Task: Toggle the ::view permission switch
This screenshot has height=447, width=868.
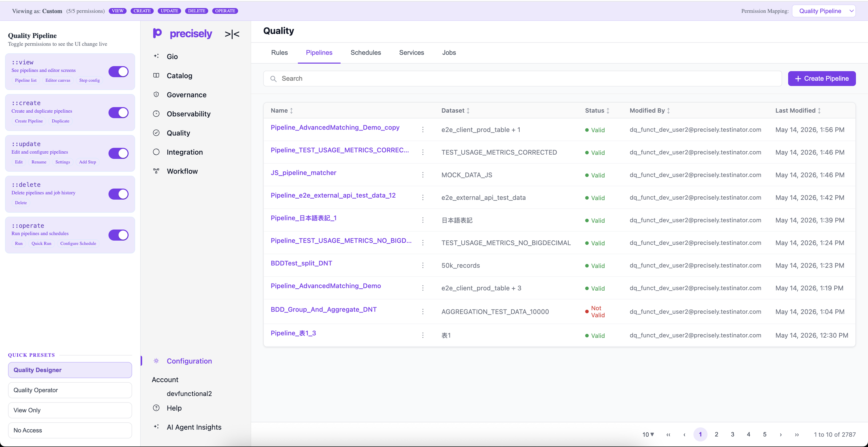Action: tap(119, 71)
